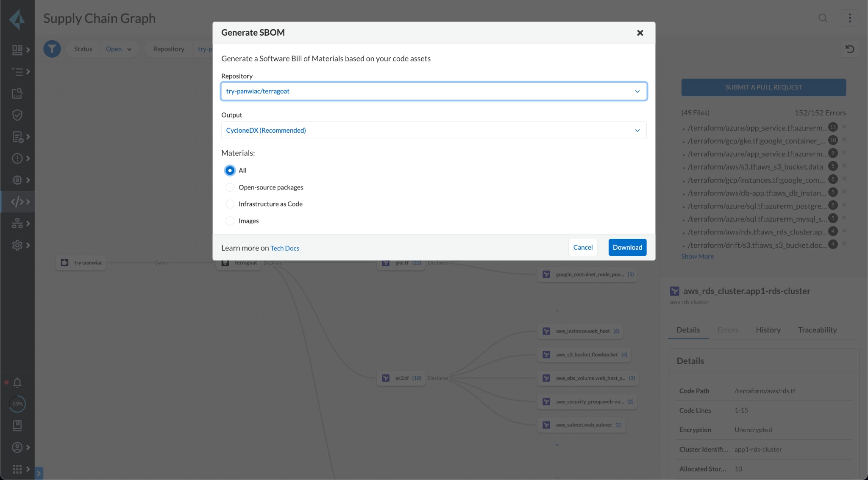This screenshot has height=480, width=868.
Task: Click the Download button to generate SBOM
Action: (x=628, y=247)
